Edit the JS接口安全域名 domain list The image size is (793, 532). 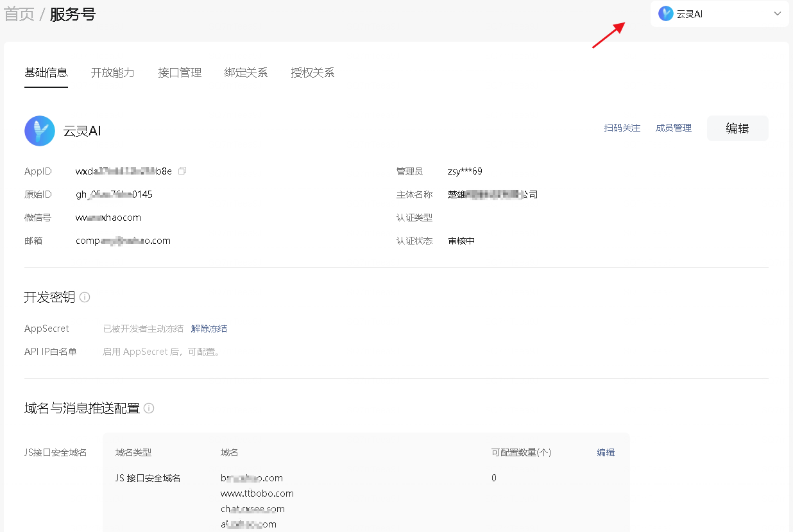pos(606,452)
